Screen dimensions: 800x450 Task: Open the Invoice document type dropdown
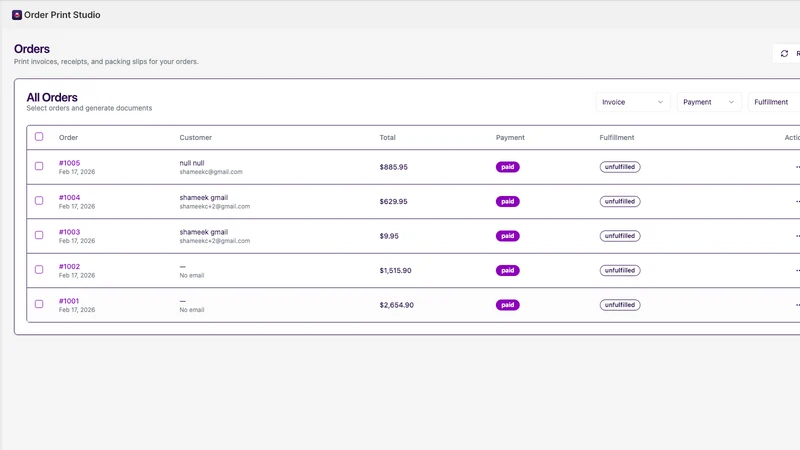[633, 102]
